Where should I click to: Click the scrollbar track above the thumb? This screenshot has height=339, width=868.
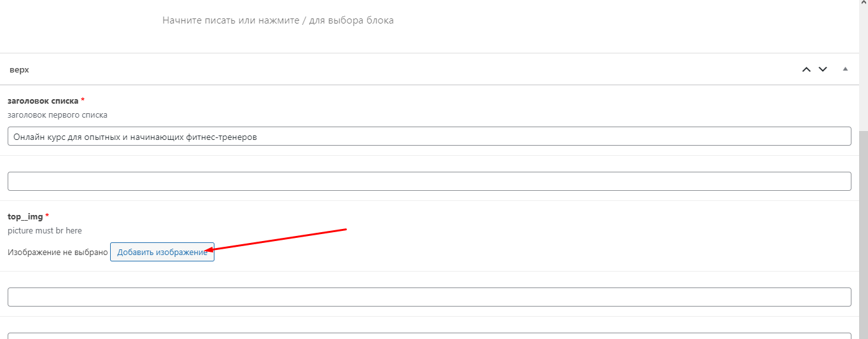click(863, 64)
